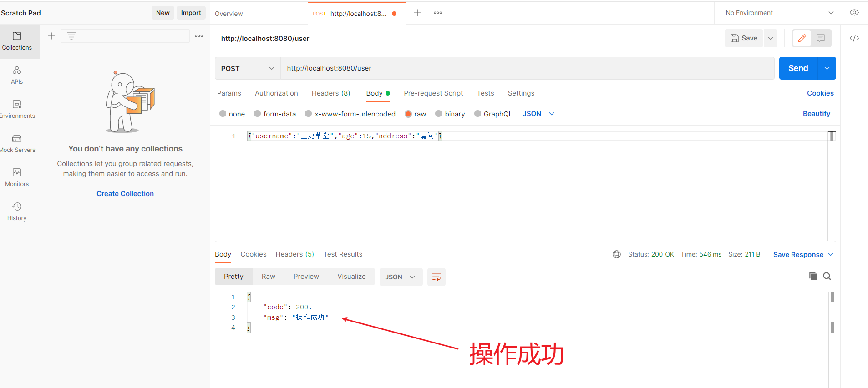Switch to the Pre-request Script tab

(x=433, y=93)
